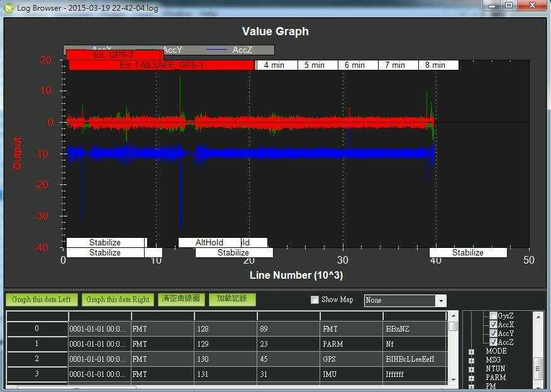
Task: Expand the MODE node in the tree
Action: pyautogui.click(x=471, y=351)
